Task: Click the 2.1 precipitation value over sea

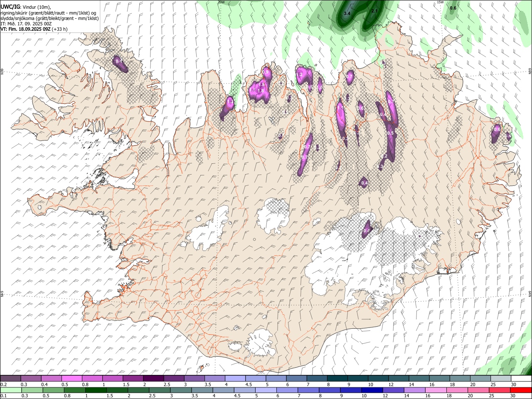Action: pos(374,11)
